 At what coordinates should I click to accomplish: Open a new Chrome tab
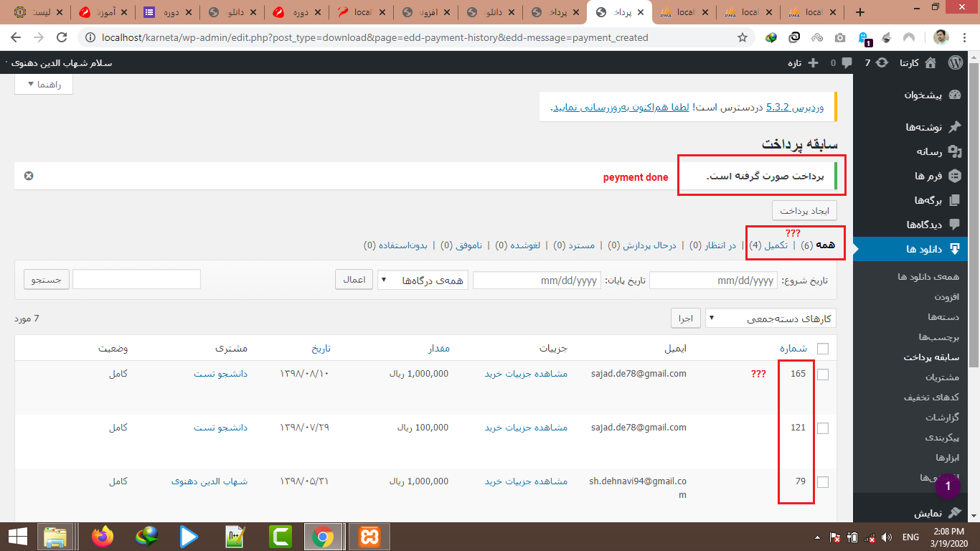pos(860,12)
